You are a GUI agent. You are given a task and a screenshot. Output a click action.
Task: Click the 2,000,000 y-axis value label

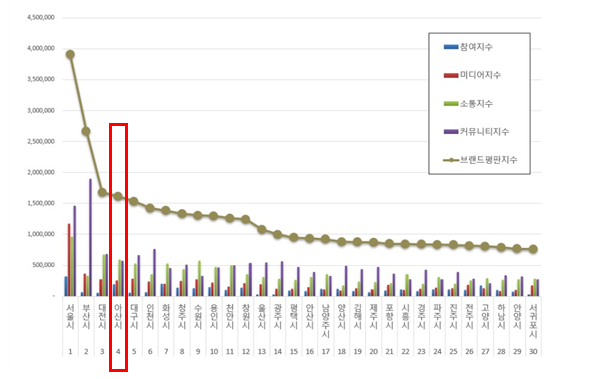(41, 172)
